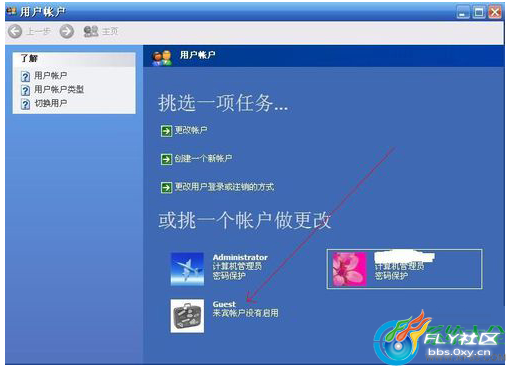This screenshot has width=508, height=368.
Task: Open the 更改帐户 task link
Action: 191,130
